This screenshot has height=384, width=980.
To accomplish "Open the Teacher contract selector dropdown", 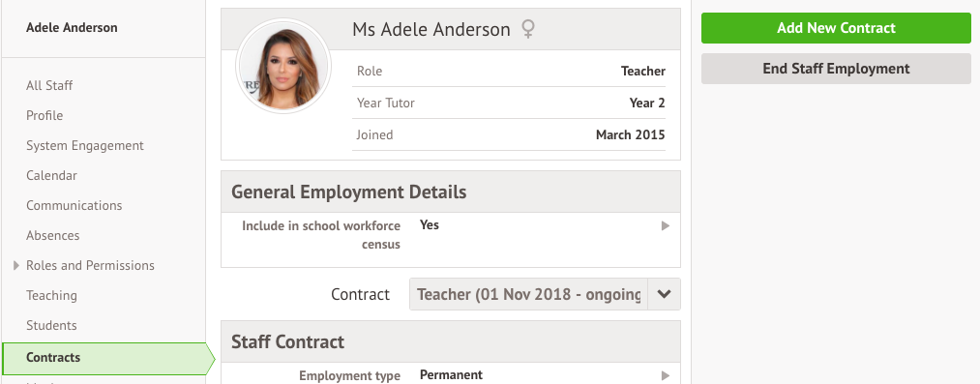I will (545, 294).
